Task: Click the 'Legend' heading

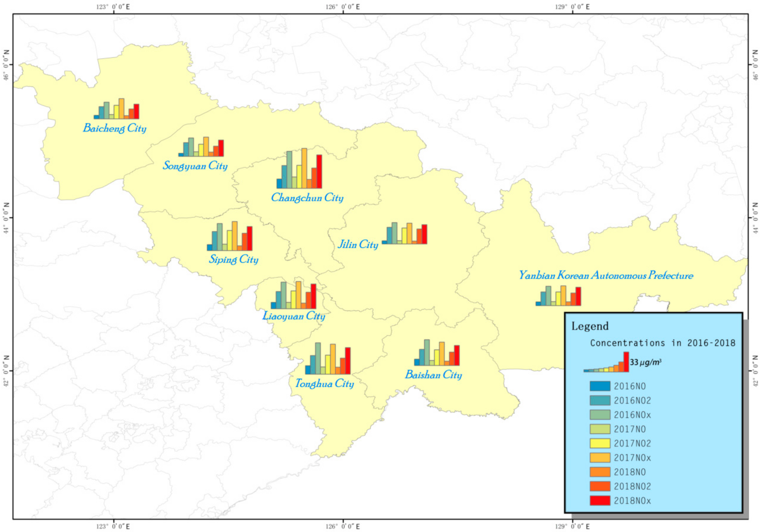Action: pyautogui.click(x=590, y=326)
